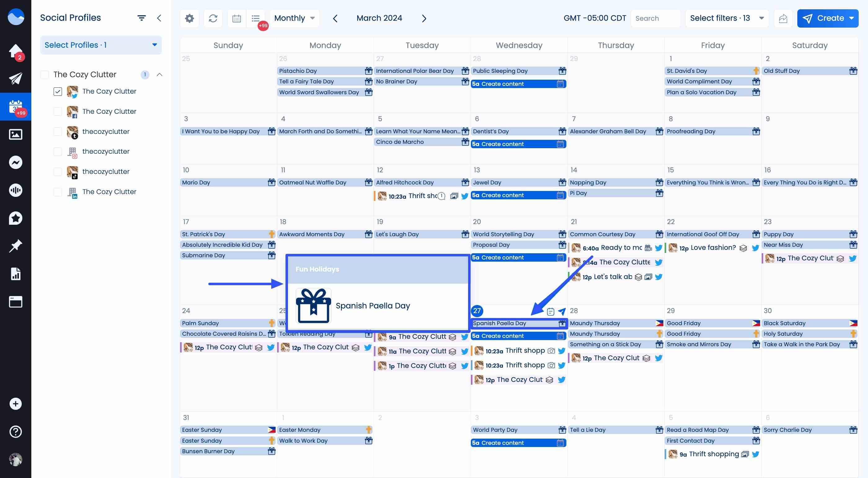Check The Cozy Clutter Facebook profile
The height and width of the screenshot is (478, 868).
tap(58, 111)
